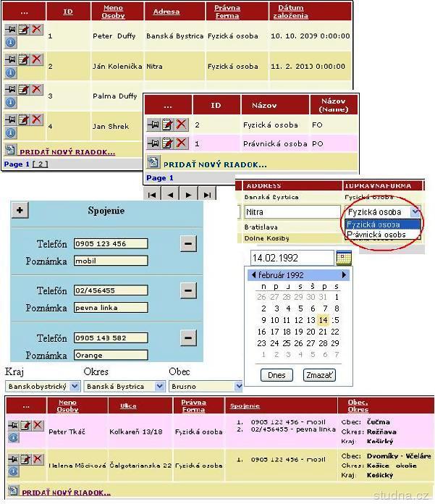Click the Telefón field 02/456455

click(111, 290)
